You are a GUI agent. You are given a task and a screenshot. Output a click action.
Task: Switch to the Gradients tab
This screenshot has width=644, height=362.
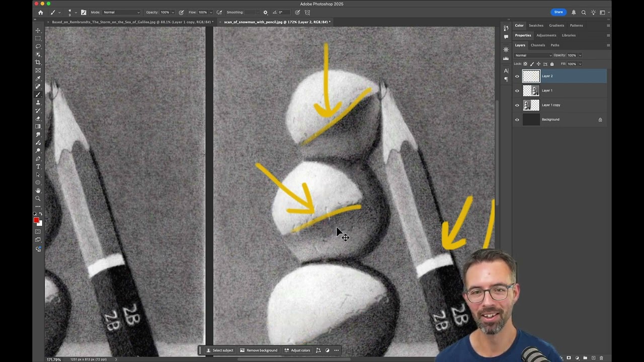coord(556,25)
